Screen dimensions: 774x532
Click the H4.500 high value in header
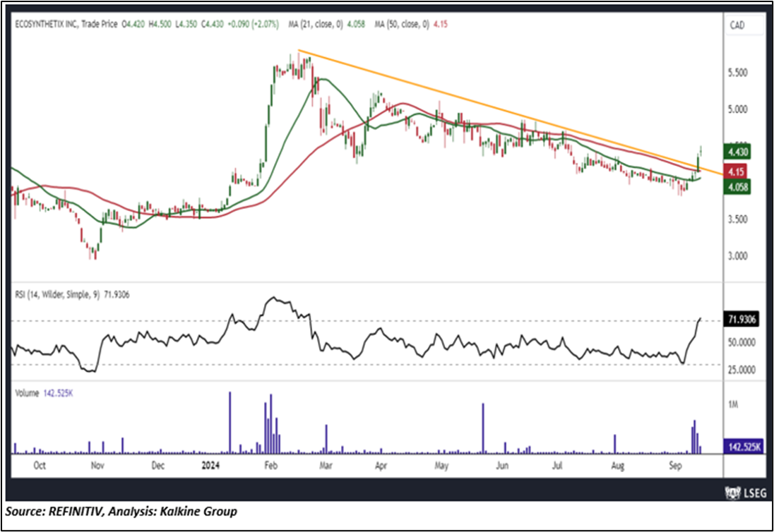[x=160, y=24]
